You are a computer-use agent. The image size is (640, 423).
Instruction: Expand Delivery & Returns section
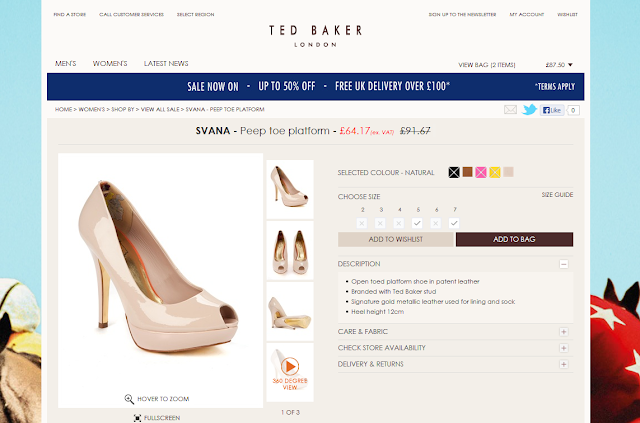[x=564, y=364]
